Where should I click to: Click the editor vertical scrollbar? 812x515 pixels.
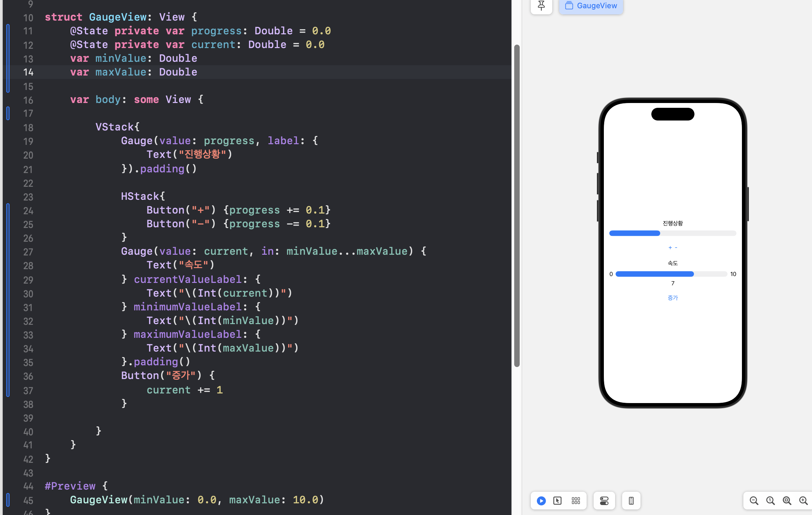pos(517,206)
